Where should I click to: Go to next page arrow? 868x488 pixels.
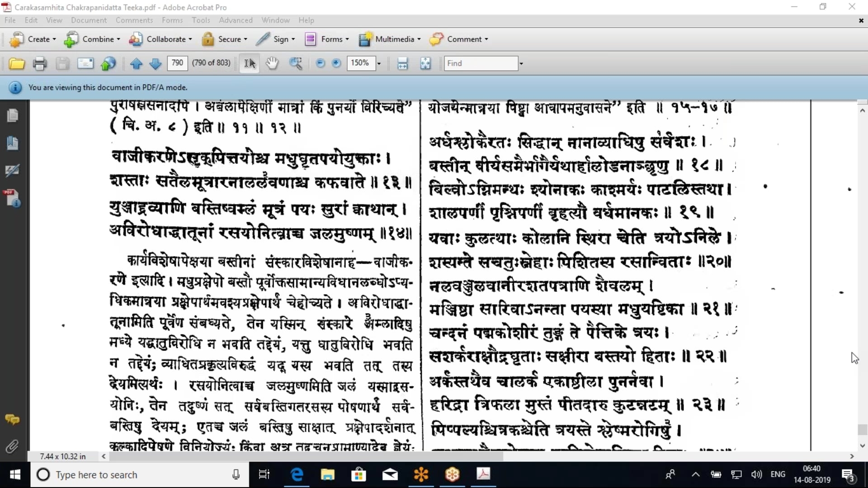pyautogui.click(x=155, y=63)
